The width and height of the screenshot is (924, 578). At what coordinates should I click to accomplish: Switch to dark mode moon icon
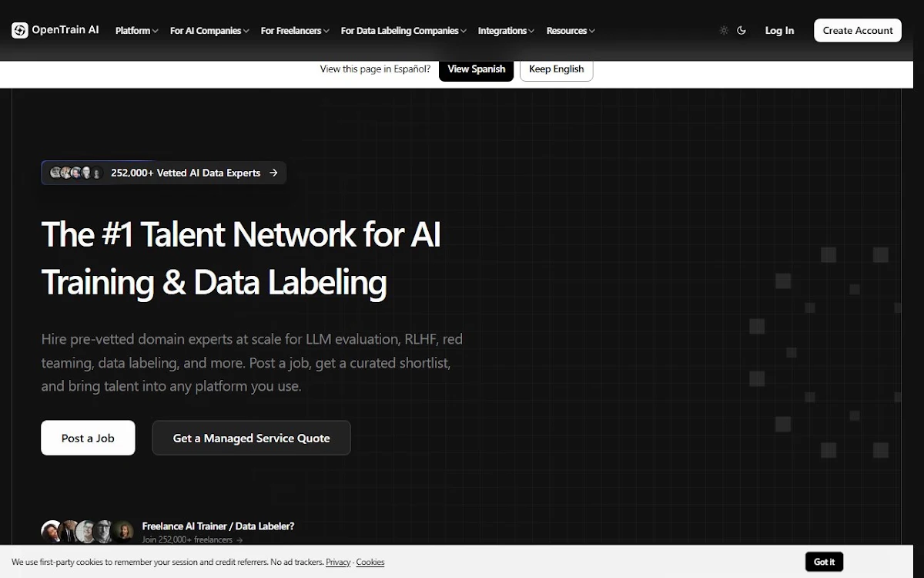(742, 31)
